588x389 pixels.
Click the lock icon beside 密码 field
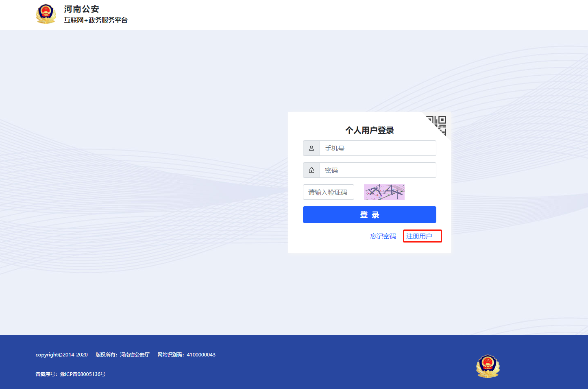tap(311, 170)
